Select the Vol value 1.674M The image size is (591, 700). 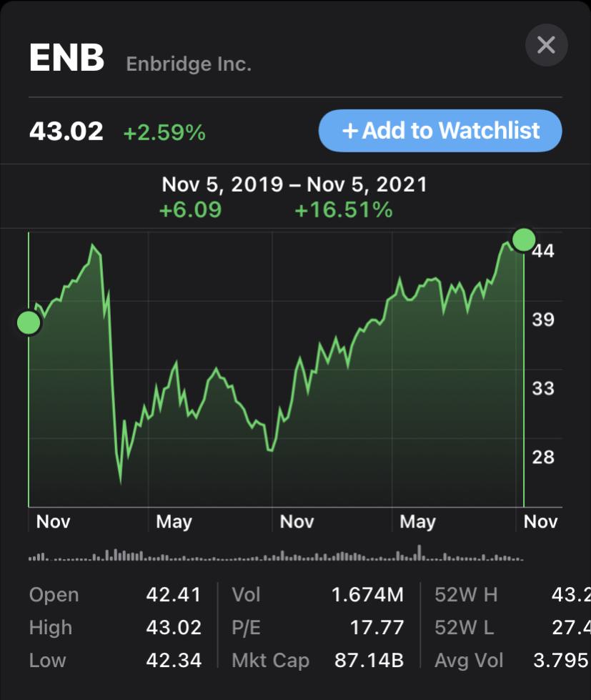coord(367,594)
